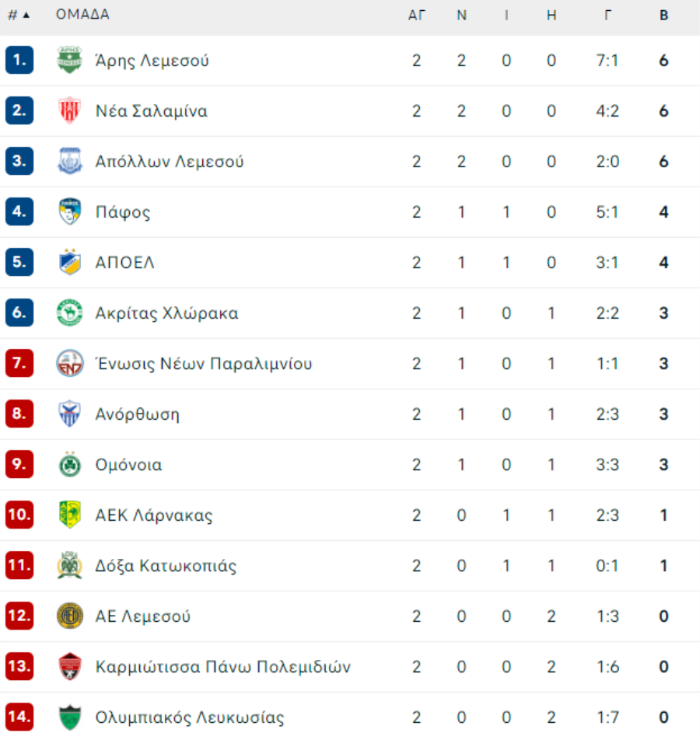Open the Ανόρθωση team page

(137, 414)
